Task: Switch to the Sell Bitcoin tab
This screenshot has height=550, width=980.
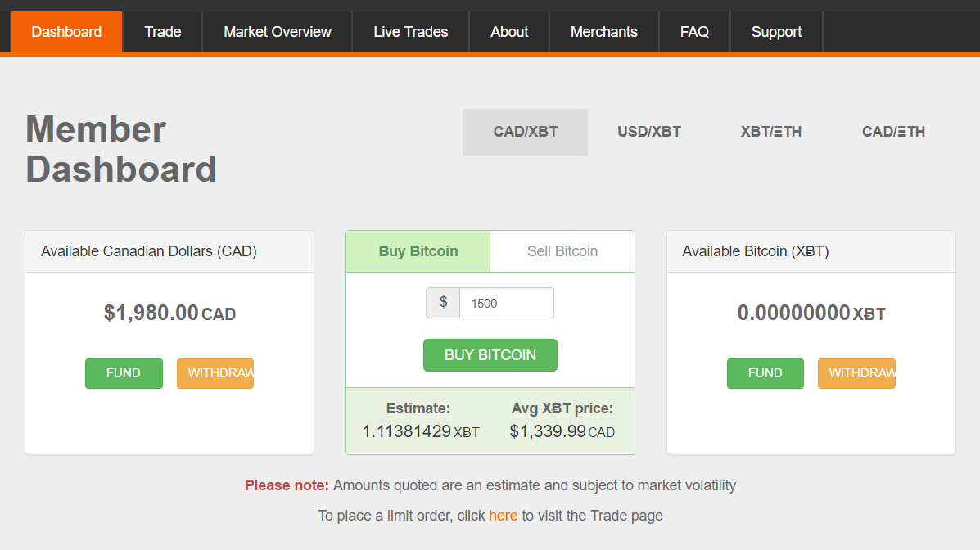Action: [x=562, y=251]
